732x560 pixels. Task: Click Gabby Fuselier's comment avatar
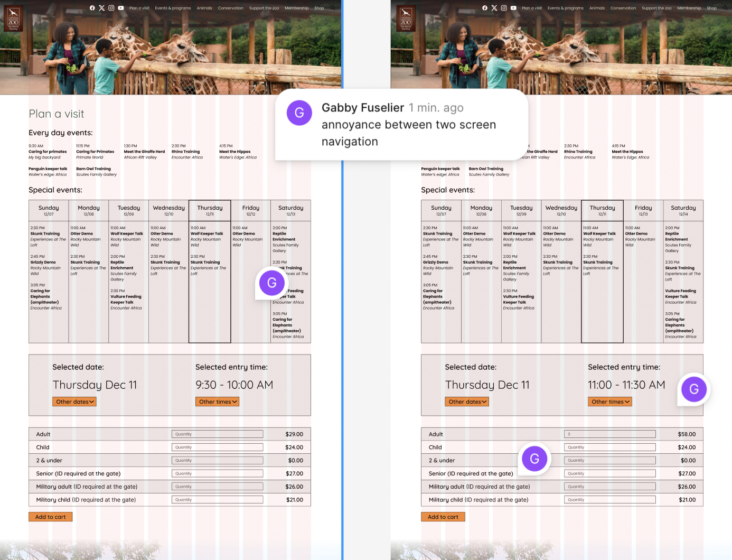(x=299, y=113)
